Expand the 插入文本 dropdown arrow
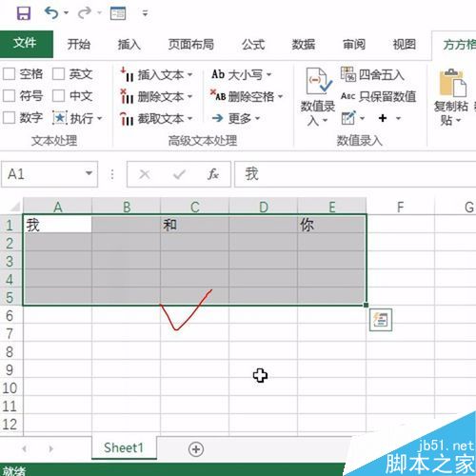The height and width of the screenshot is (476, 476). coord(190,75)
